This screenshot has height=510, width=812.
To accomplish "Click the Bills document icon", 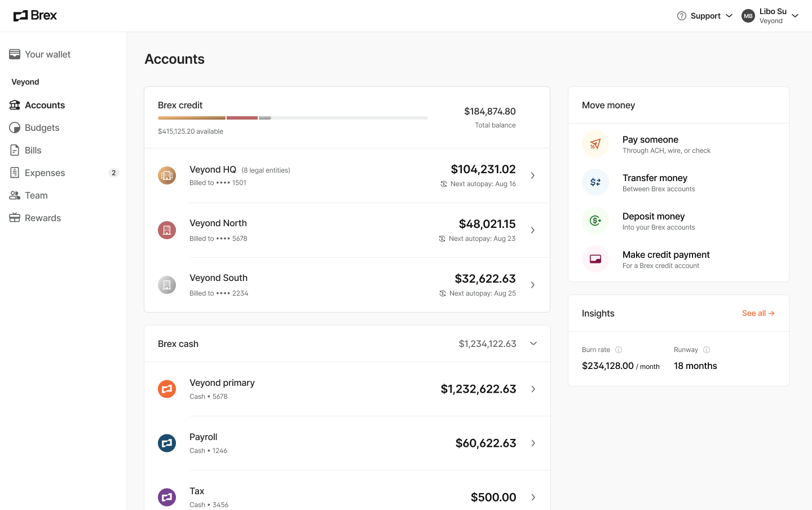I will (x=15, y=150).
